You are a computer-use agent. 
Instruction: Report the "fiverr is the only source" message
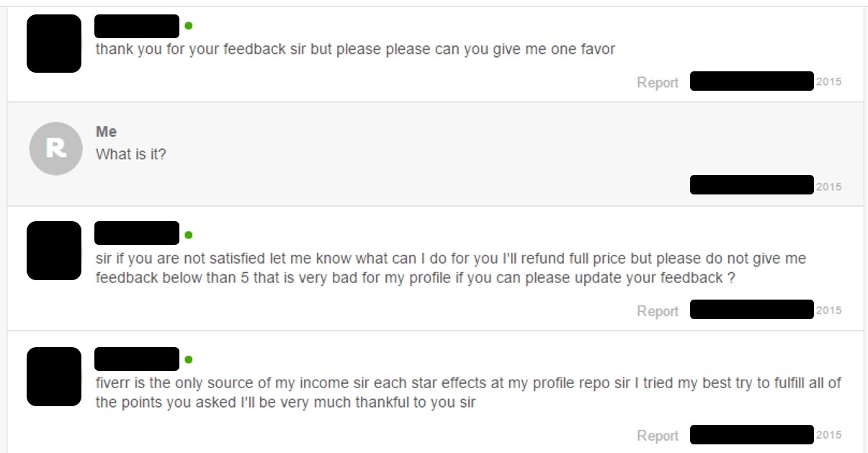pos(657,436)
